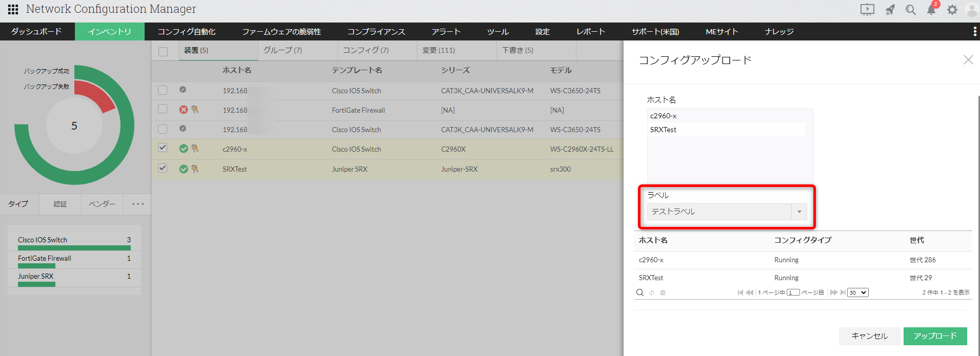Switch to the コンプライアンス menu

coord(376,31)
